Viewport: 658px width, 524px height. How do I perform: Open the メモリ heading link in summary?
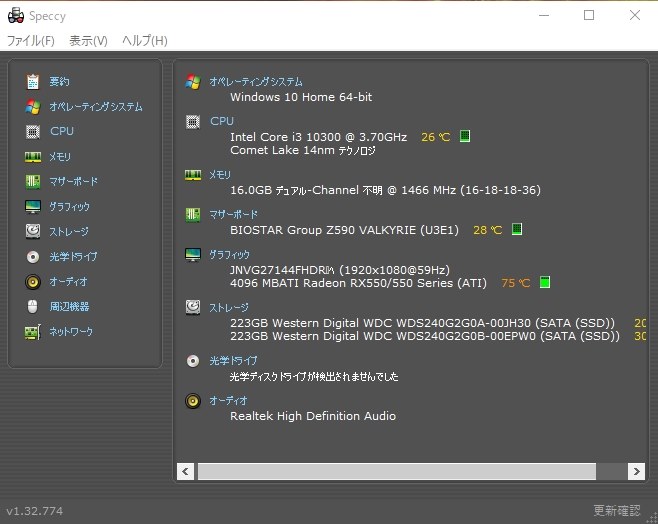pos(220,175)
